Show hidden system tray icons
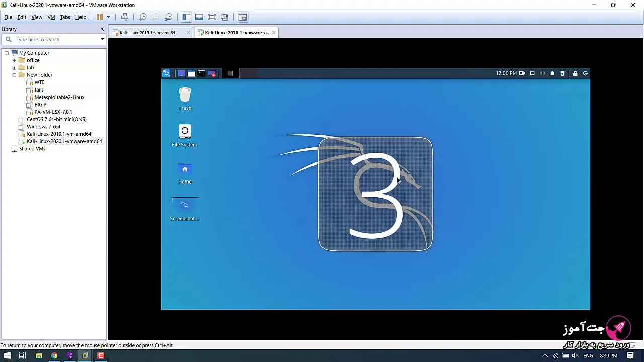Image resolution: width=644 pixels, height=362 pixels. click(545, 356)
